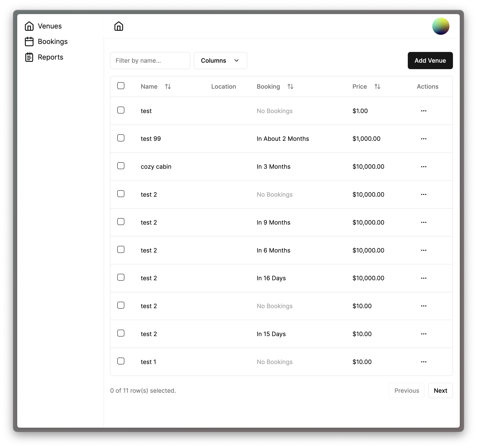477x448 pixels.
Task: Open the user avatar menu
Action: [x=440, y=26]
